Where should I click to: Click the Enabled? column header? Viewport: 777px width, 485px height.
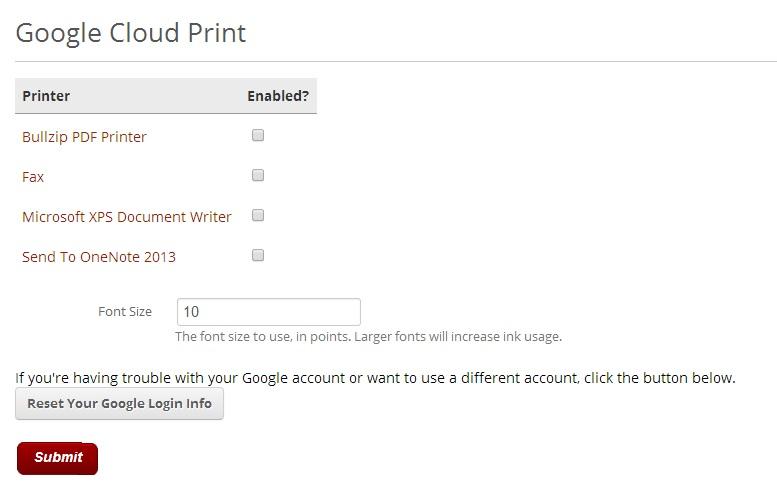(x=278, y=96)
